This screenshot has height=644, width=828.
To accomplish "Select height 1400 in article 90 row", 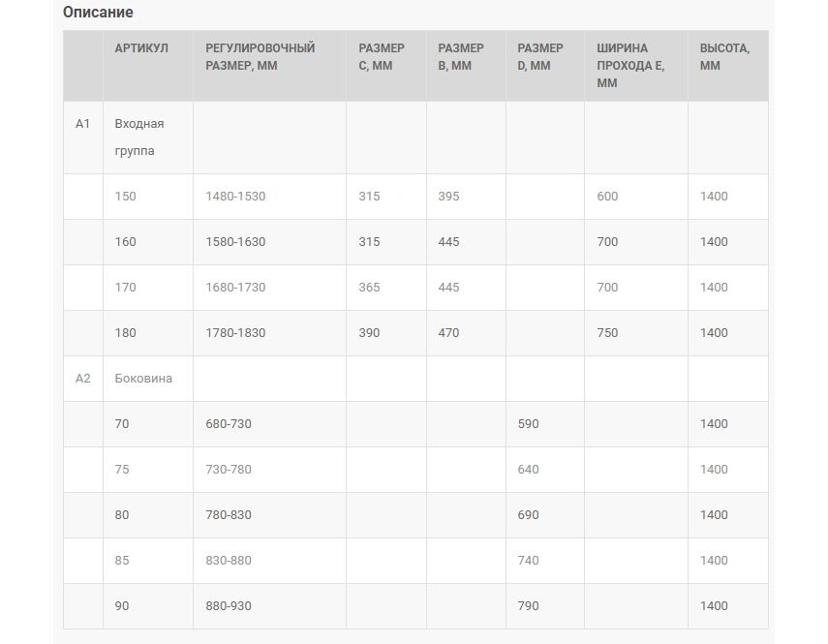I will point(714,606).
